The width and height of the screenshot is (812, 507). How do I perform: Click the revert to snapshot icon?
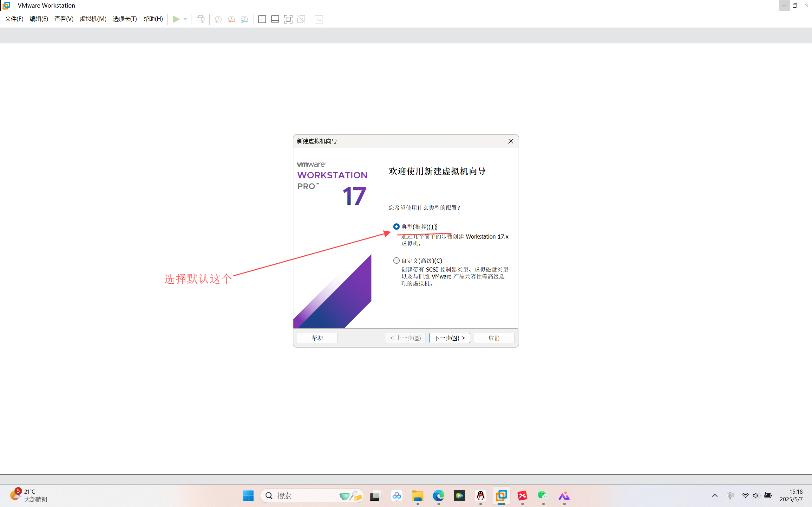(231, 19)
